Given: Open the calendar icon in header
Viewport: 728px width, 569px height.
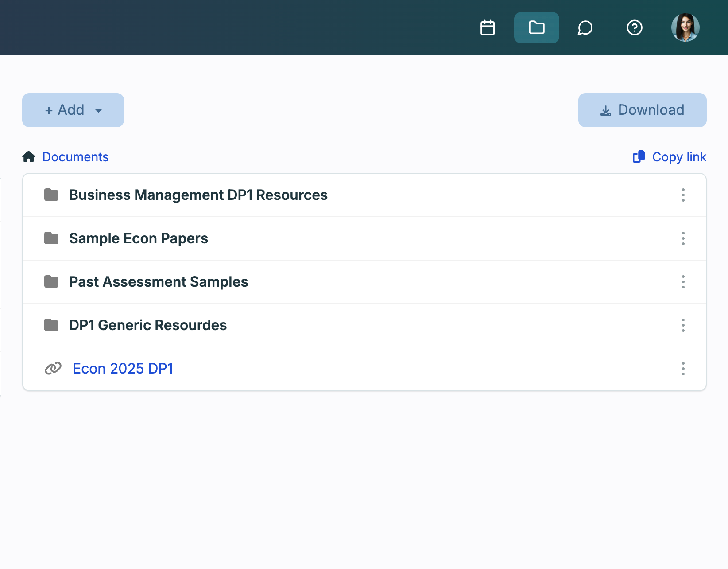Looking at the screenshot, I should click(x=488, y=28).
